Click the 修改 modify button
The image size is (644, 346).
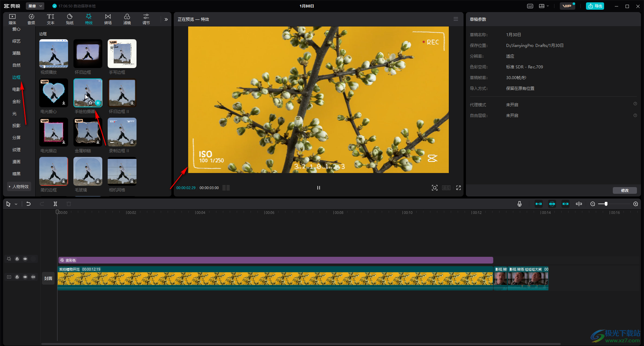(x=625, y=190)
